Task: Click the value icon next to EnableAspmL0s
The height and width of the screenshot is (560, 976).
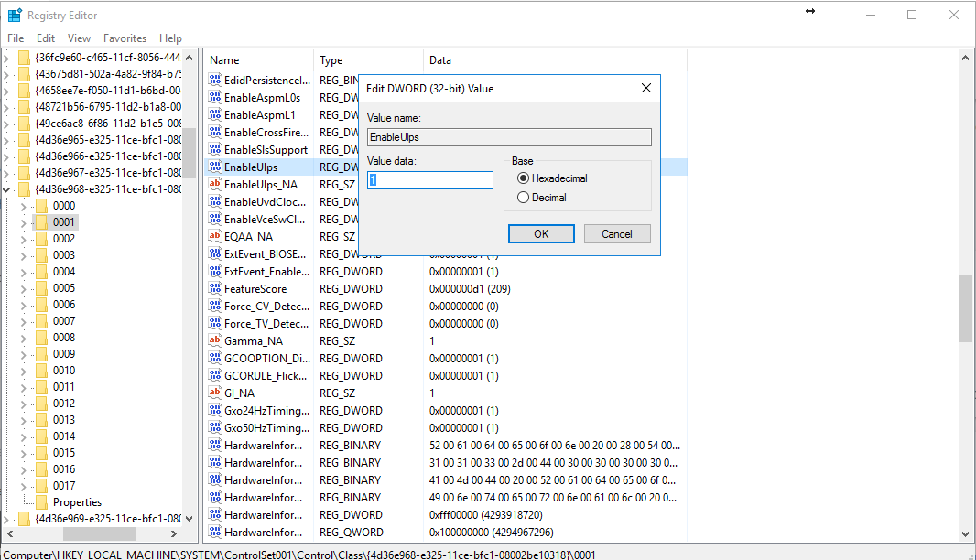Action: [x=215, y=97]
